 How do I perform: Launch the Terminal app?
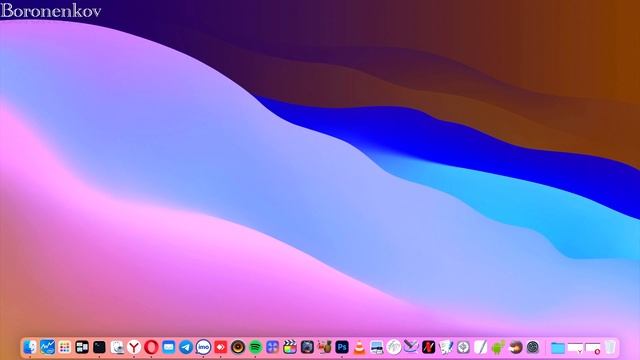coord(99,347)
